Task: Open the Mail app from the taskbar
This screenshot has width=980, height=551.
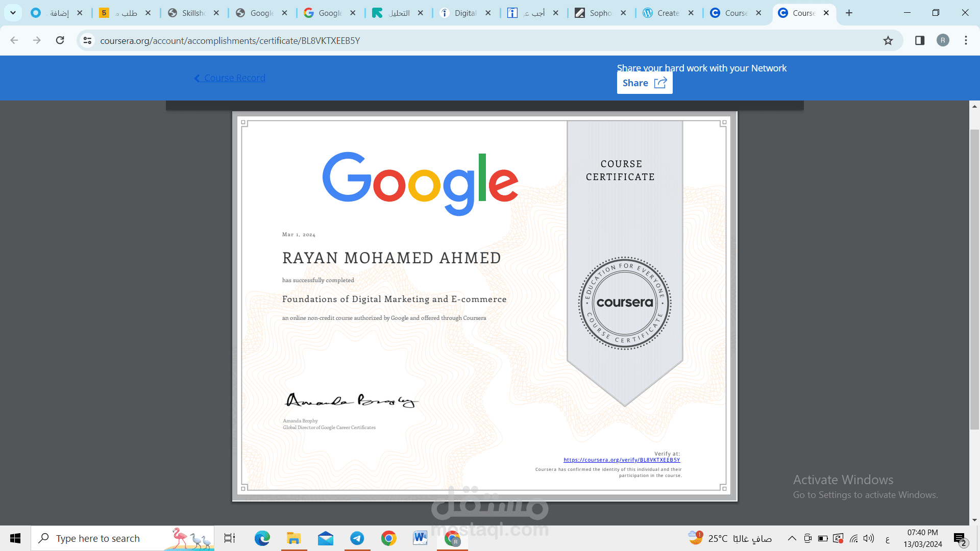Action: point(325,538)
